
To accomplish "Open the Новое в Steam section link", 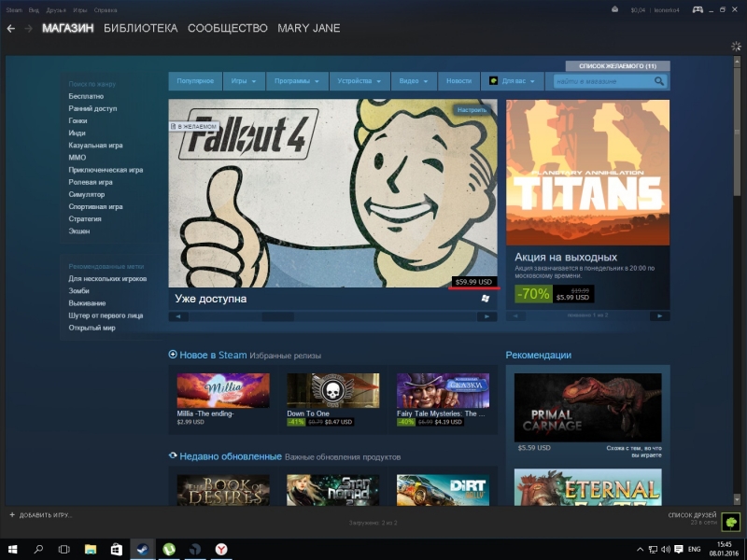I will [213, 355].
